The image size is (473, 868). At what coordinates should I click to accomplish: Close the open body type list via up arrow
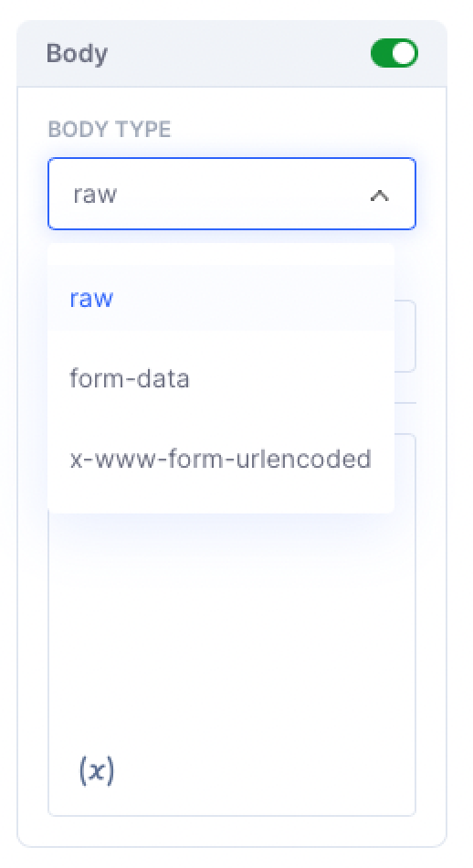(x=380, y=196)
